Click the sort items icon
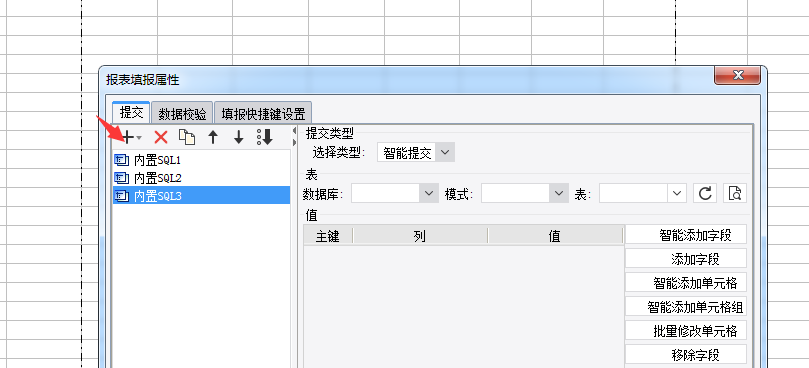This screenshot has height=368, width=809. tap(265, 137)
